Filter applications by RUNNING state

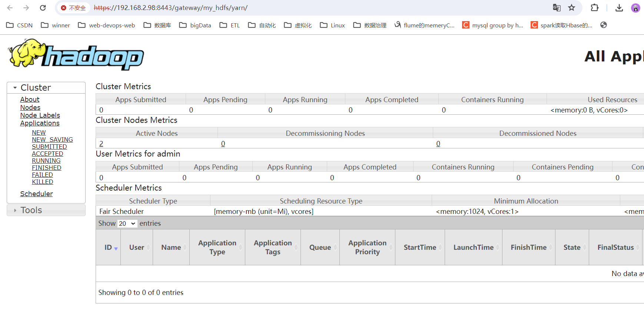coord(46,161)
